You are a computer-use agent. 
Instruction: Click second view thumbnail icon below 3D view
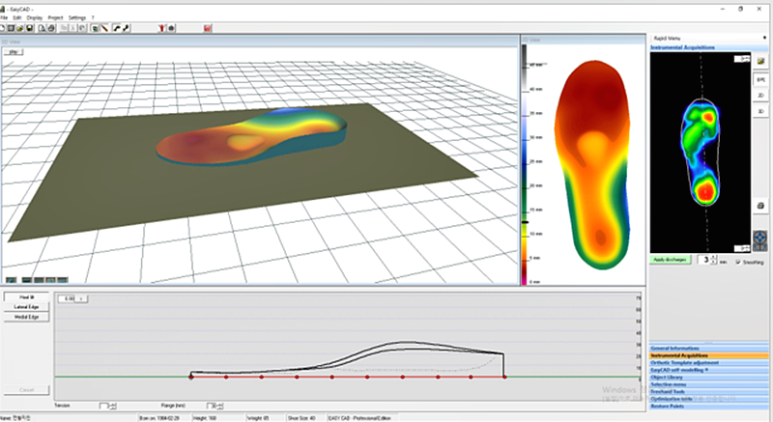click(x=27, y=280)
